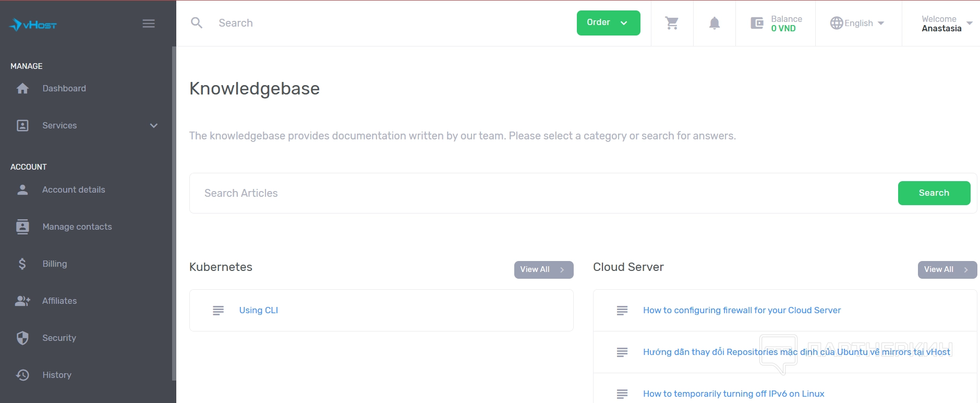The width and height of the screenshot is (980, 403).
Task: Click the Using CLI article icon
Action: 218,311
